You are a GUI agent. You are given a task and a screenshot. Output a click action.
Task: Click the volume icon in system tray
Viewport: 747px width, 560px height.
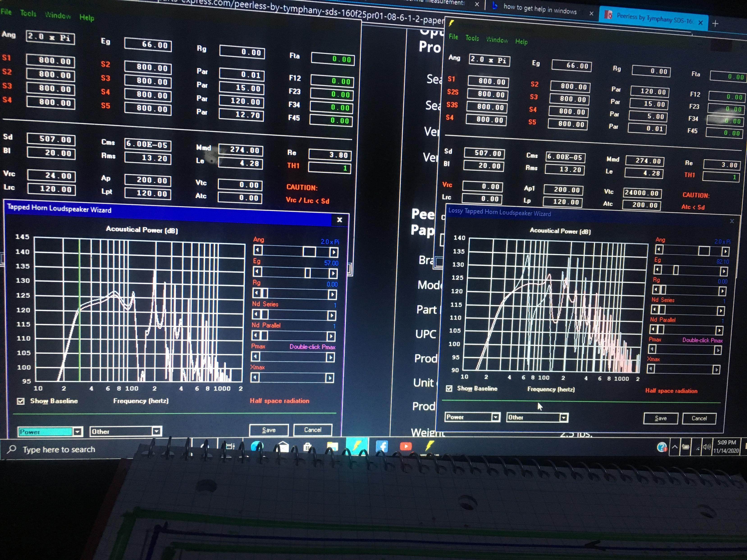point(706,447)
